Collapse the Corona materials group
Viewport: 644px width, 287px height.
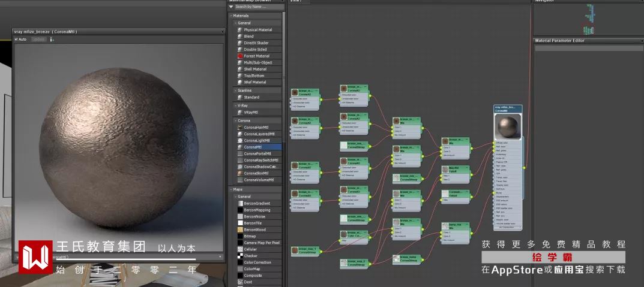point(235,121)
